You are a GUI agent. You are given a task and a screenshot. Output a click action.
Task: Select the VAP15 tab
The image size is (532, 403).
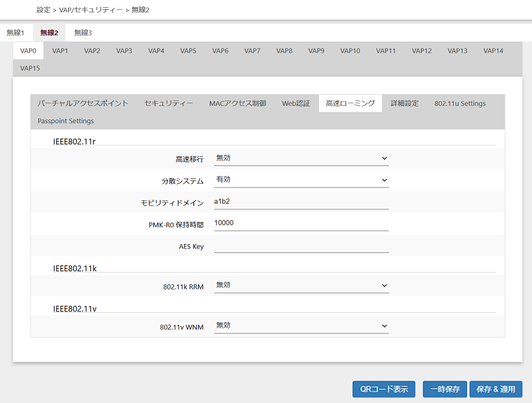pos(30,67)
